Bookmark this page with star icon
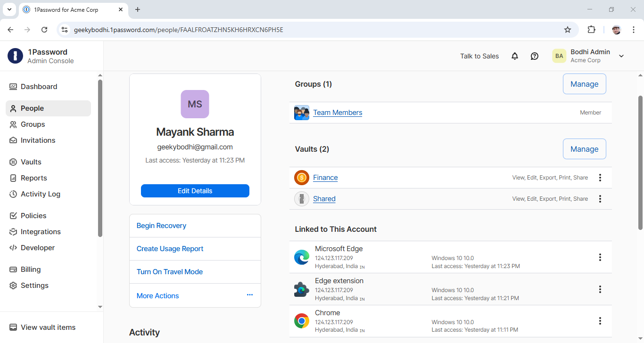644x343 pixels. point(568,30)
